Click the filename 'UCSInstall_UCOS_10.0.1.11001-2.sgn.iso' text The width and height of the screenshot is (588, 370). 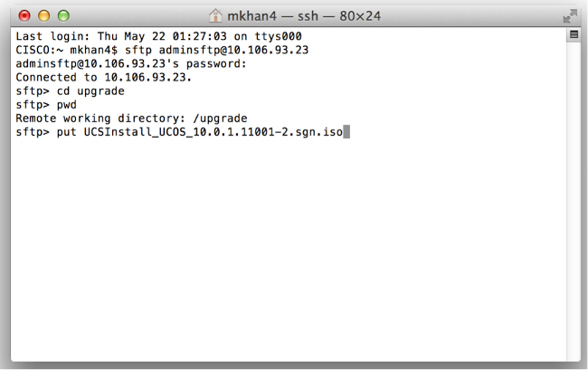(213, 132)
